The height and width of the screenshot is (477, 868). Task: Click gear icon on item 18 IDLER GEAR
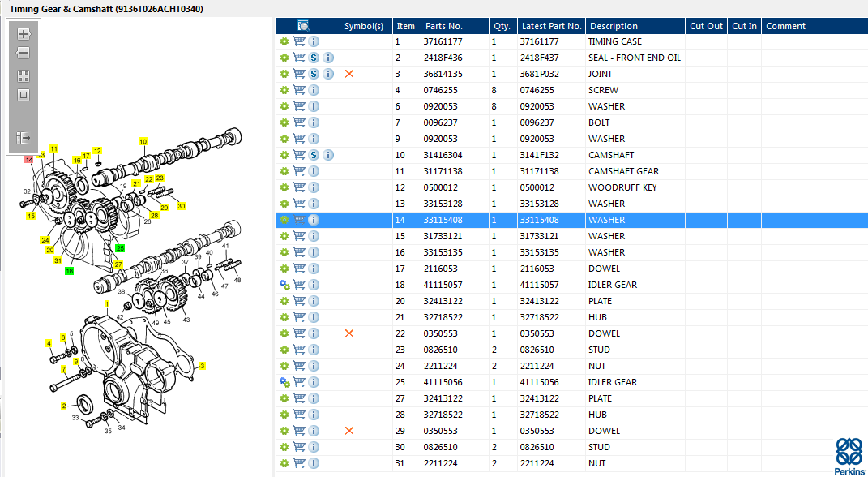(284, 285)
